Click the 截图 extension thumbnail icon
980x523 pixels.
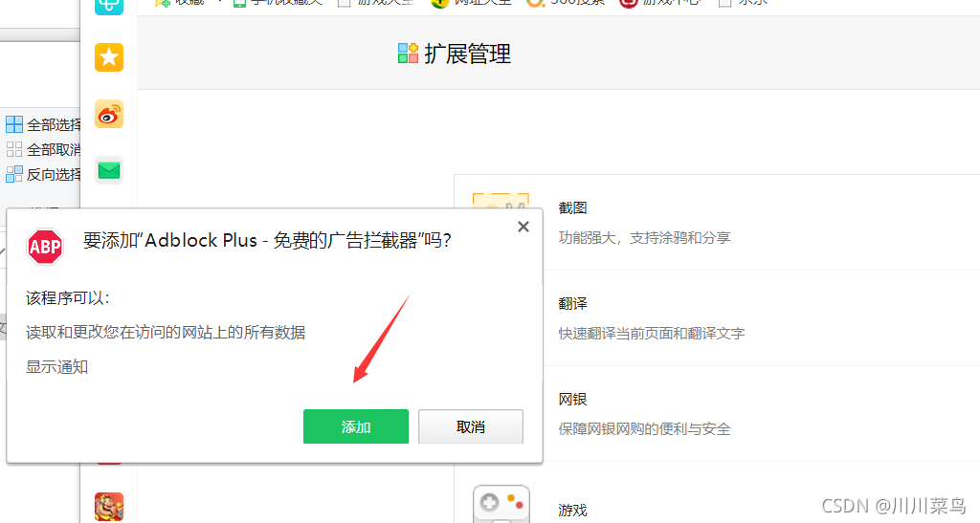tap(501, 201)
